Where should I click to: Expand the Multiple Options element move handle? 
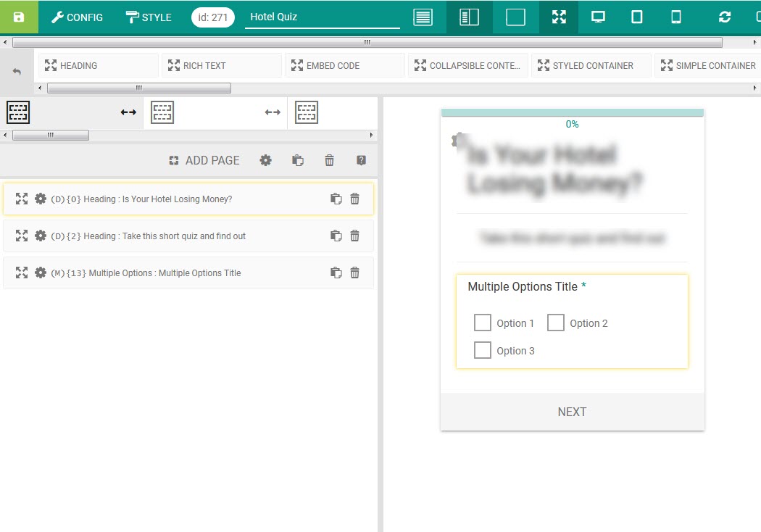(21, 273)
